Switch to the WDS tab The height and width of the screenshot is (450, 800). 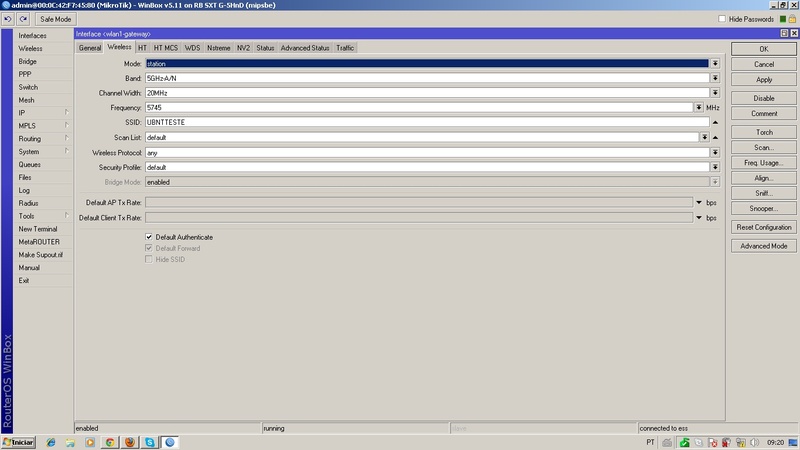(192, 47)
